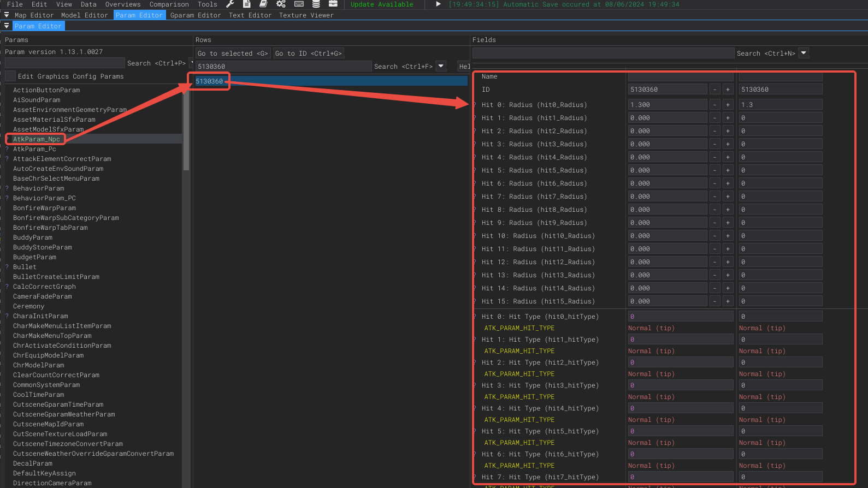868x488 pixels.
Task: Open the gears icon in the menu bar
Action: point(281,4)
